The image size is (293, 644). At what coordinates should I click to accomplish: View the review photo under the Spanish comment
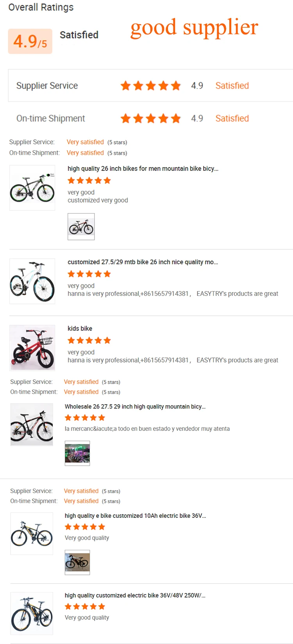77,453
